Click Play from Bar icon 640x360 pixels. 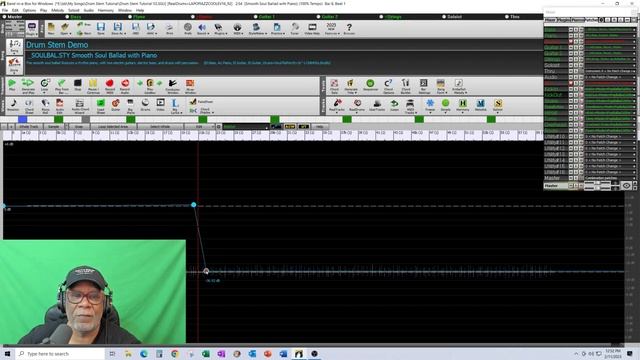pyautogui.click(x=62, y=86)
